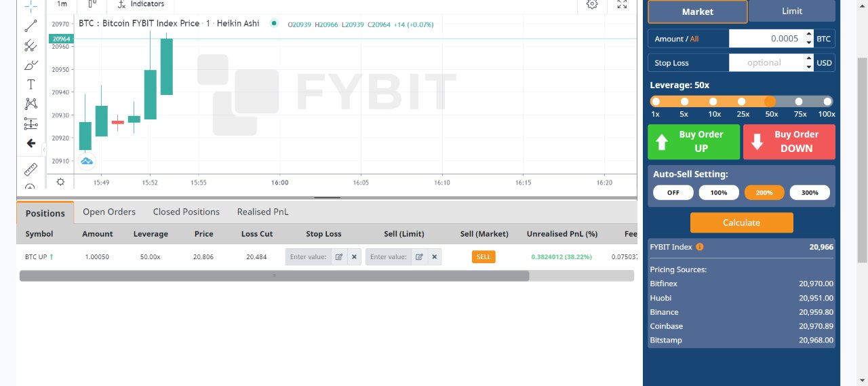Click the back arrow in drawing toolbar
The image size is (868, 386).
31,143
